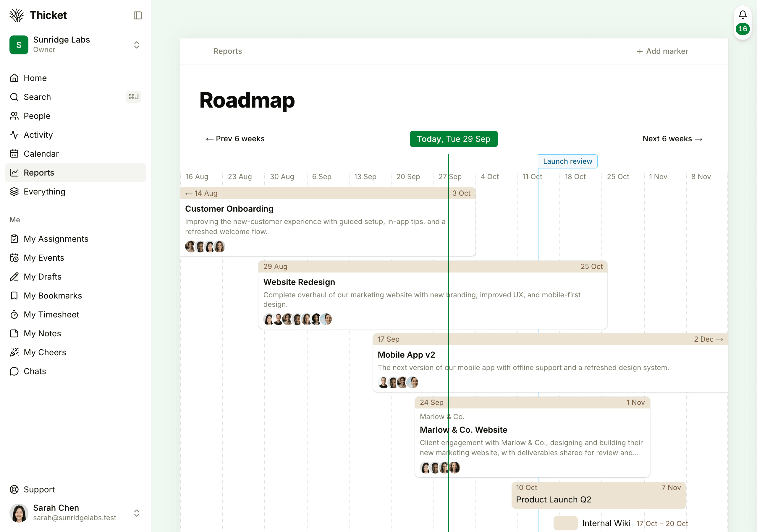Open the People page
Screen dimensions: 757x532
[x=75, y=116]
